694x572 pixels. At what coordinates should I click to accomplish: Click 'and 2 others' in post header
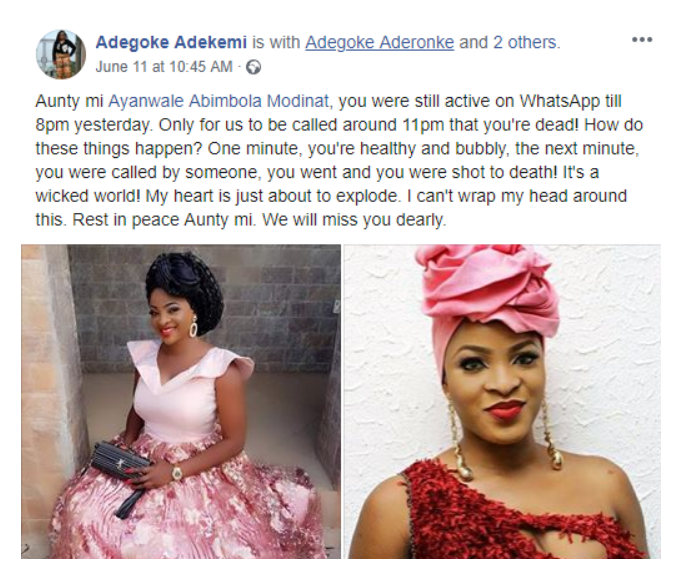(x=509, y=43)
